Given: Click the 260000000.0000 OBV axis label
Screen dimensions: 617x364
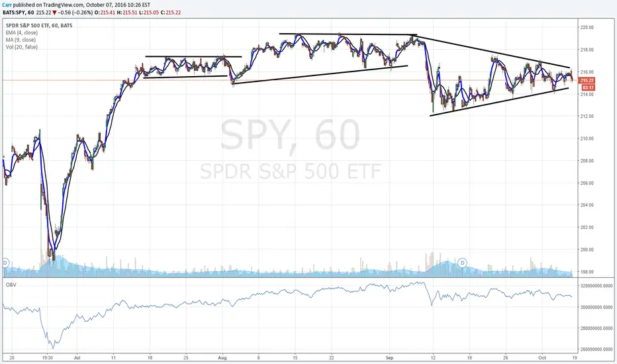Looking at the screenshot, I should (x=596, y=349).
